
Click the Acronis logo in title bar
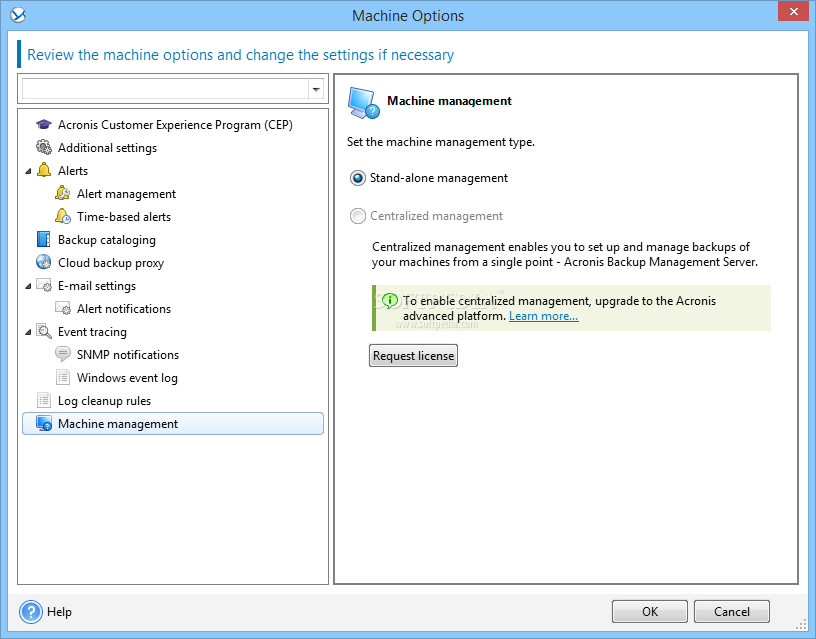click(x=18, y=15)
